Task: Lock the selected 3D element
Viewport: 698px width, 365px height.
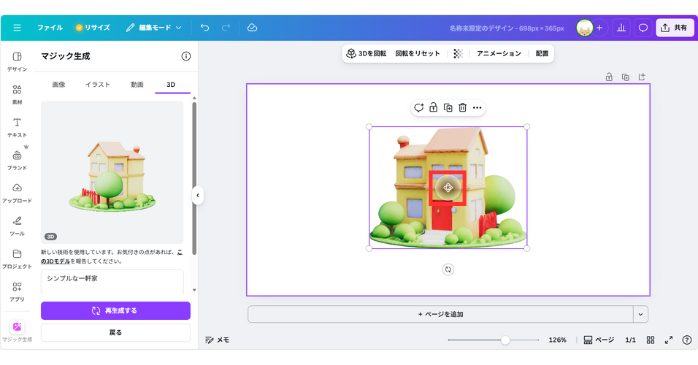Action: (x=433, y=108)
